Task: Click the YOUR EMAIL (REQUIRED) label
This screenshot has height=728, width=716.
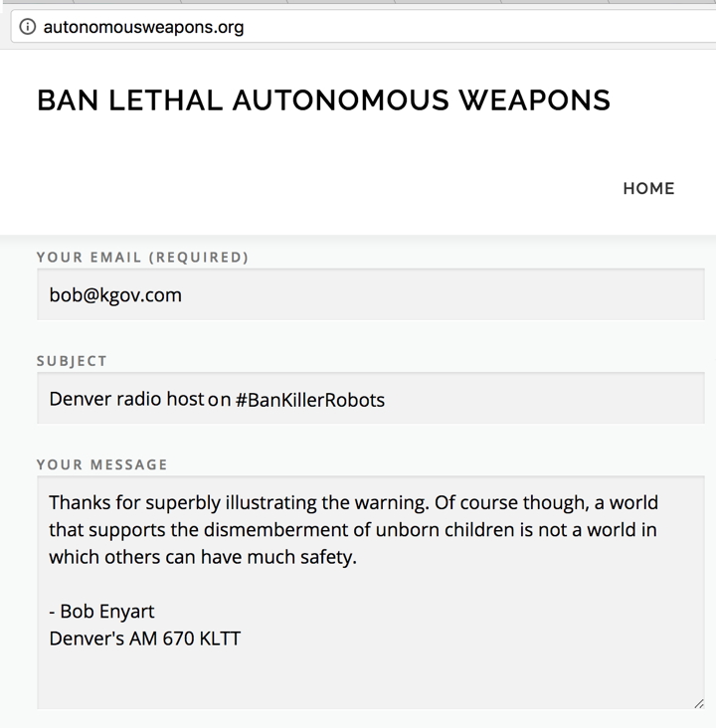Action: pyautogui.click(x=142, y=258)
